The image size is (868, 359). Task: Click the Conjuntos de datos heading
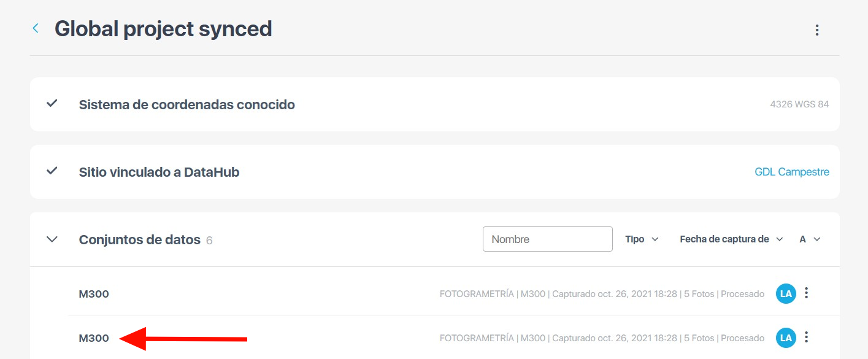coord(139,240)
